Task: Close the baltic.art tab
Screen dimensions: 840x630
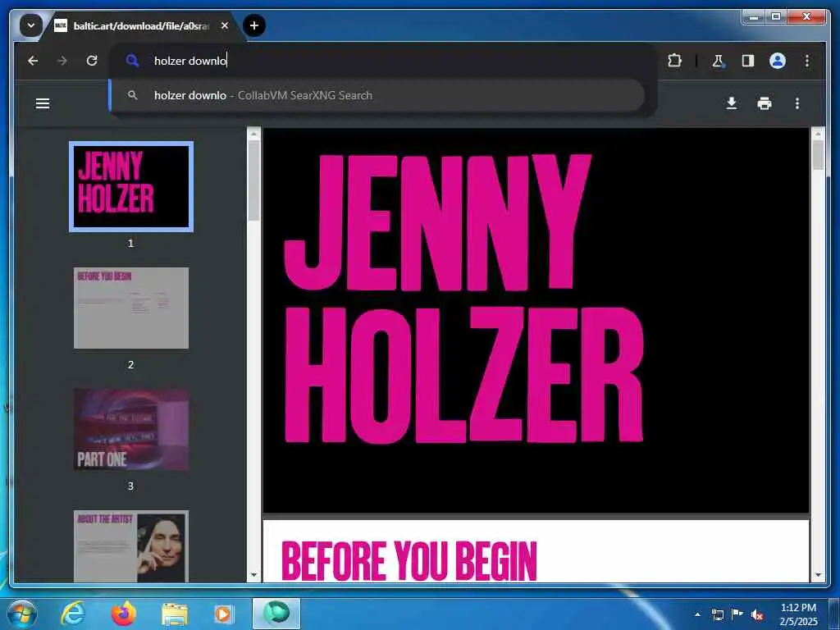Action: click(225, 25)
